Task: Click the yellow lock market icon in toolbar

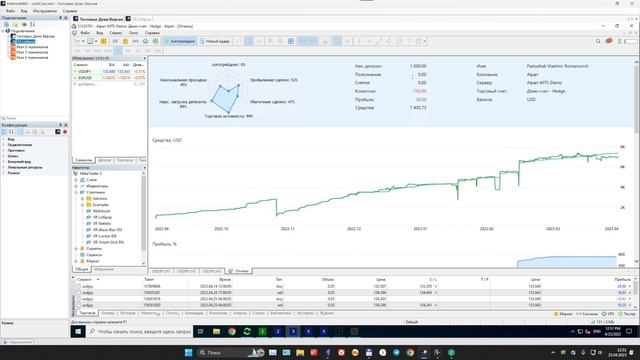Action: tap(125, 41)
